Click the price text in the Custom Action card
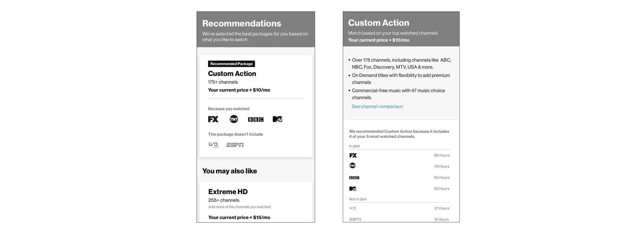 (x=239, y=90)
